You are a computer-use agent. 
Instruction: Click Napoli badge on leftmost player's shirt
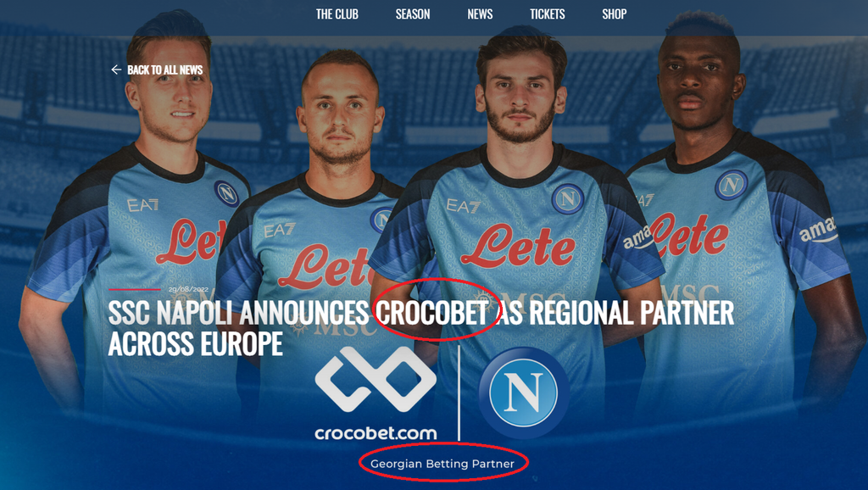pos(226,194)
